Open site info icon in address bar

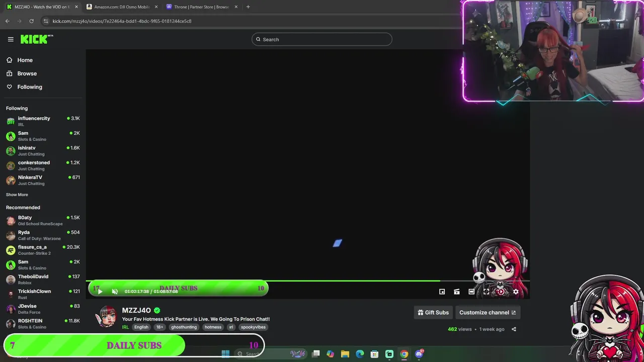pos(46,21)
